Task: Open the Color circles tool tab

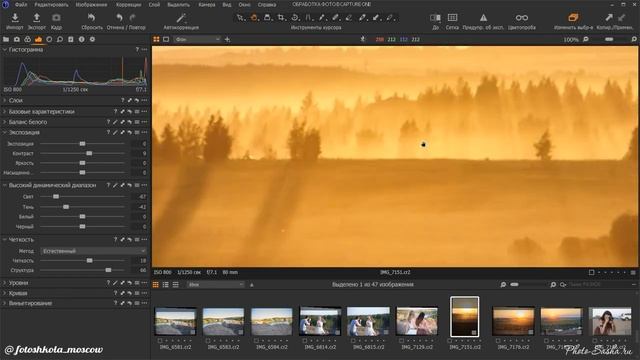Action: click(x=27, y=40)
